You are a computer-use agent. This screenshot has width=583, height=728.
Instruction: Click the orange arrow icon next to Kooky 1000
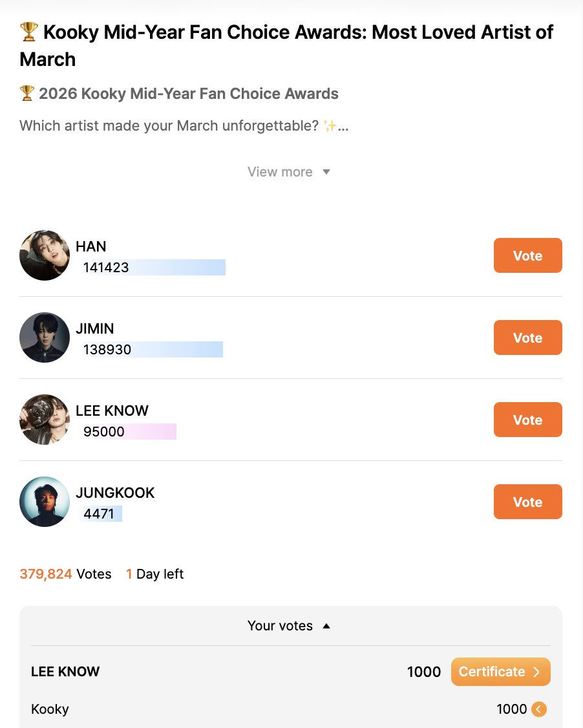coord(539,709)
